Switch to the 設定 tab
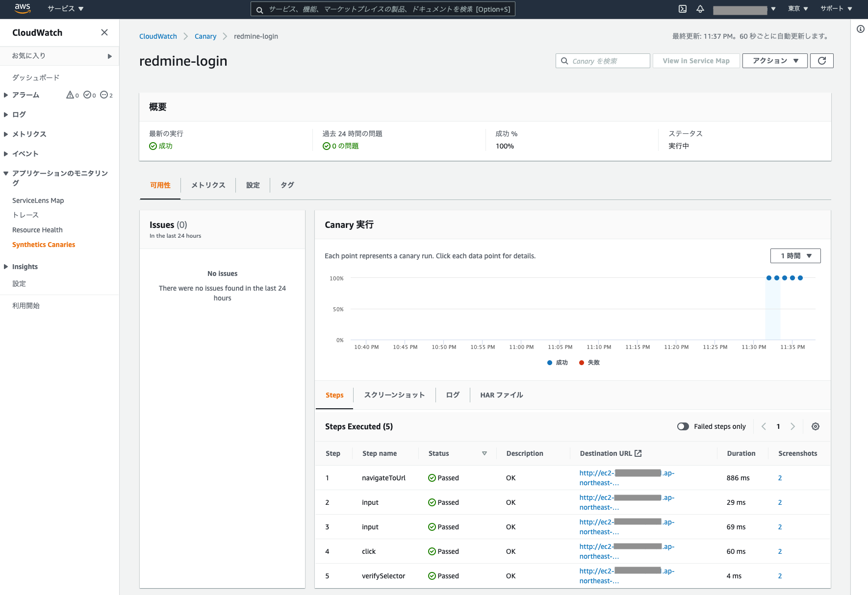The image size is (868, 595). tap(253, 185)
